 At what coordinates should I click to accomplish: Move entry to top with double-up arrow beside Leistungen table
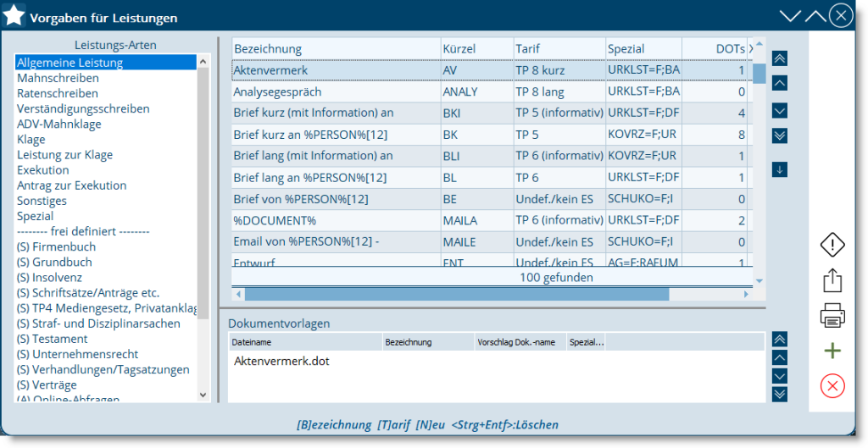780,58
